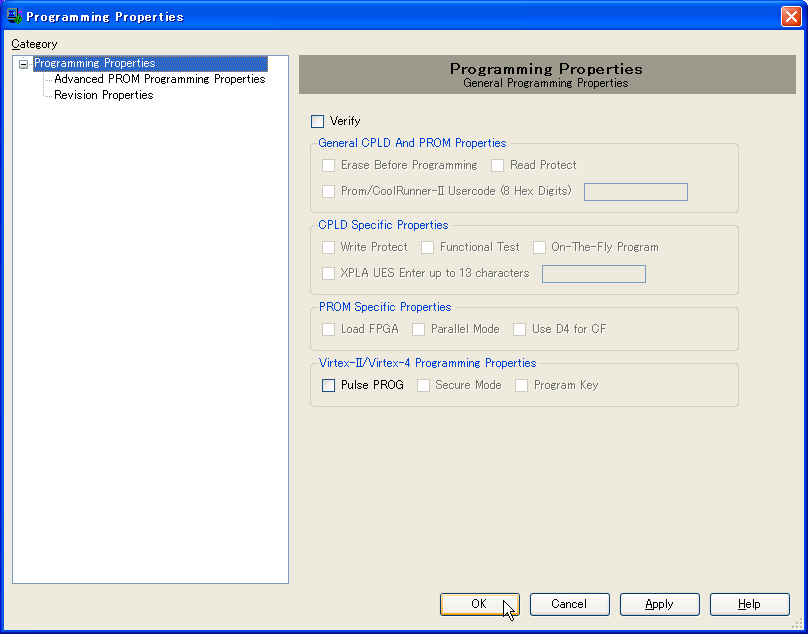Image resolution: width=808 pixels, height=634 pixels.
Task: Collapse the Programming Properties tree node
Action: pos(24,64)
